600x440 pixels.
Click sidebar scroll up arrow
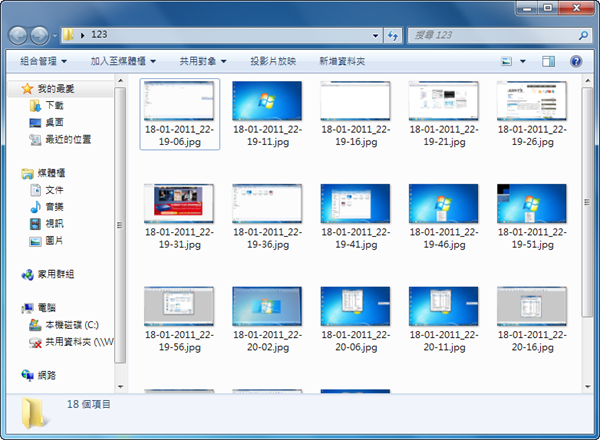click(x=120, y=81)
